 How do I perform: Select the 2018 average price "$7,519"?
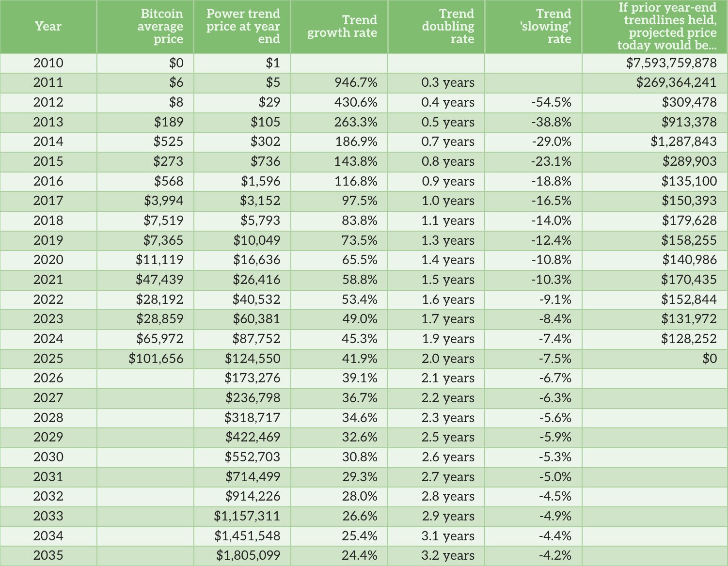164,220
